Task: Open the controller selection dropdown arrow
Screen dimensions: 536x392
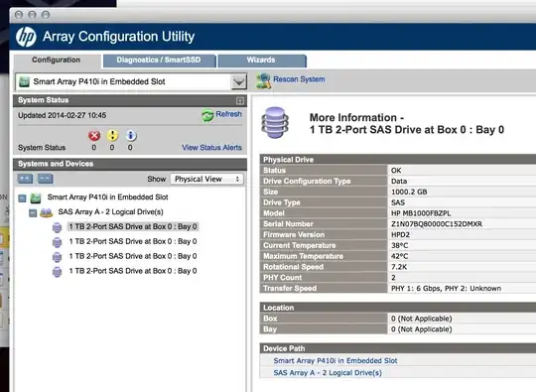Action: pos(238,82)
